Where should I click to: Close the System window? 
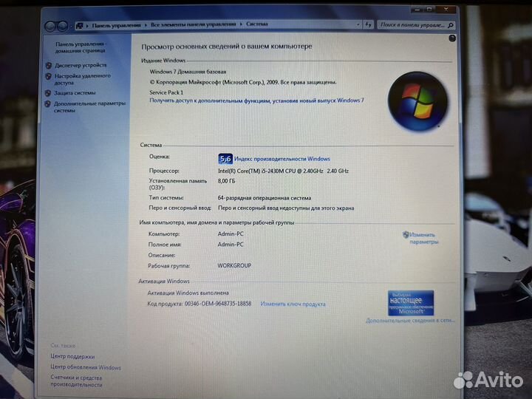[x=446, y=10]
